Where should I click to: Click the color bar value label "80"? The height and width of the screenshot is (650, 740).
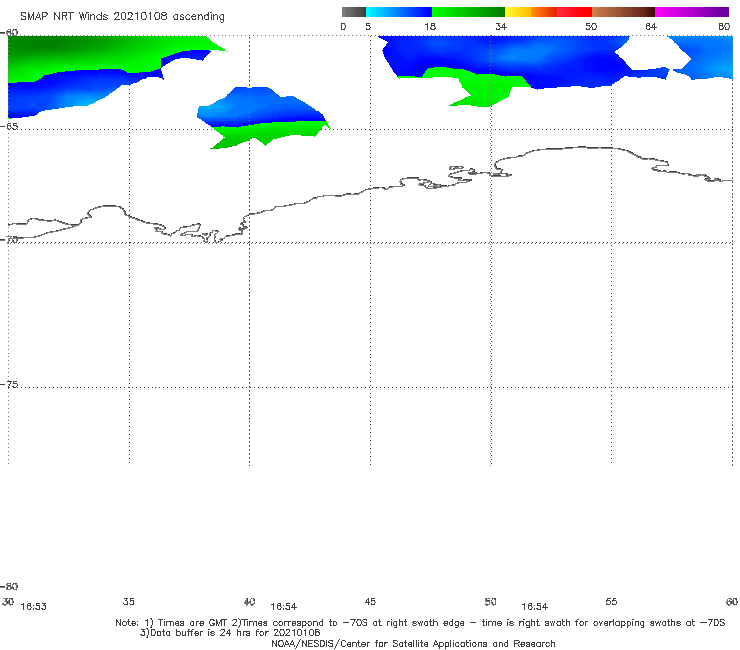click(x=724, y=26)
